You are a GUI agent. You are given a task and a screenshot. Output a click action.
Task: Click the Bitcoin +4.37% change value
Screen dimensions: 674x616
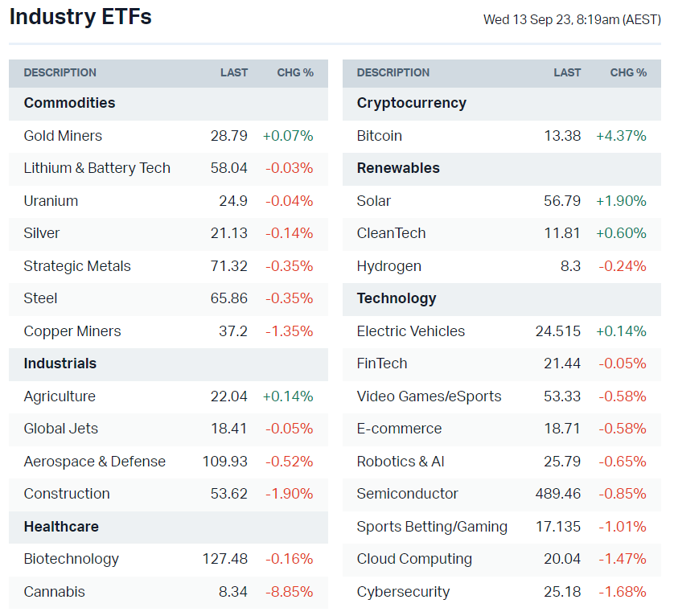621,136
